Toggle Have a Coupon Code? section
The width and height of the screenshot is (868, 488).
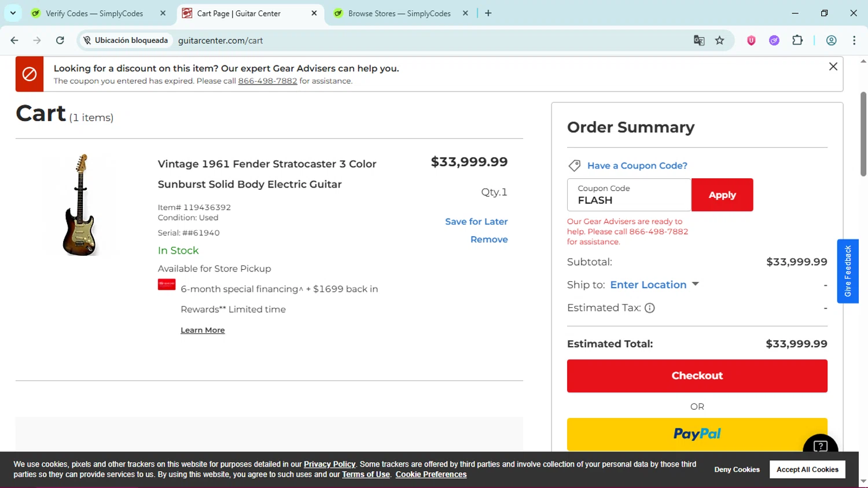coord(637,166)
